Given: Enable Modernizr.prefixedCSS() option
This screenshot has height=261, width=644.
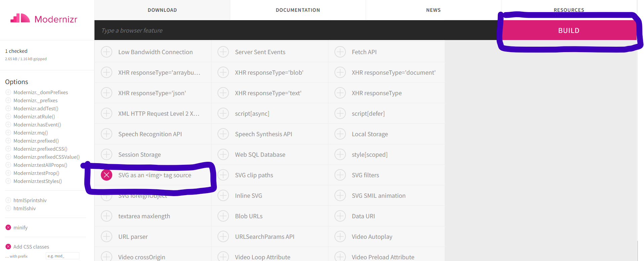Looking at the screenshot, I should point(8,149).
